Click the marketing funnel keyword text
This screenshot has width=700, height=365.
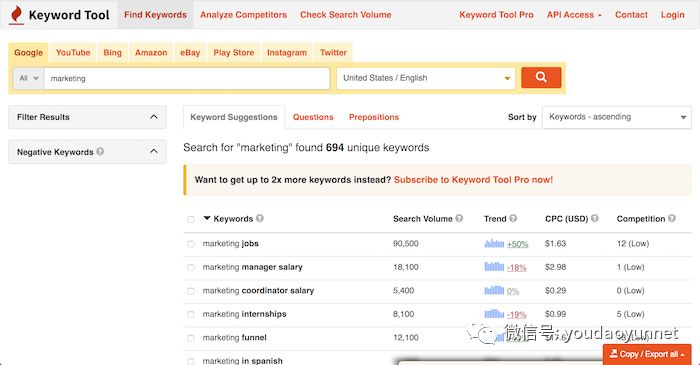coord(234,338)
